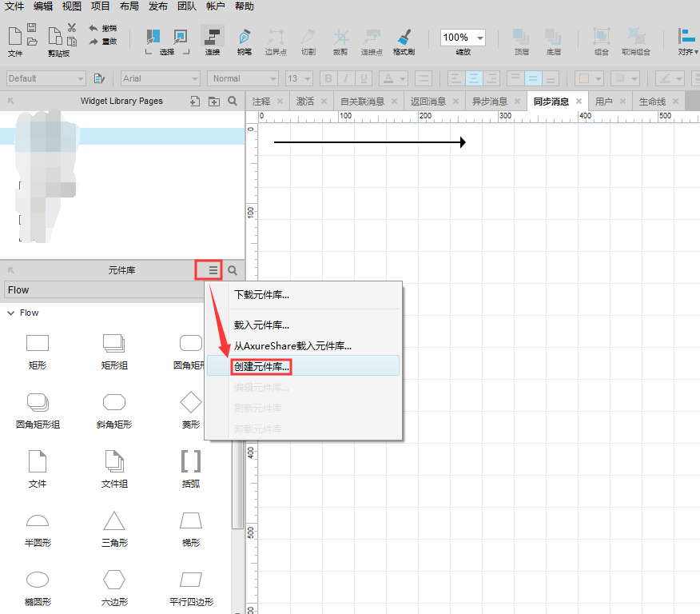Screen dimensions: 700x614
Task: Toggle underline text formatting
Action: point(364,78)
